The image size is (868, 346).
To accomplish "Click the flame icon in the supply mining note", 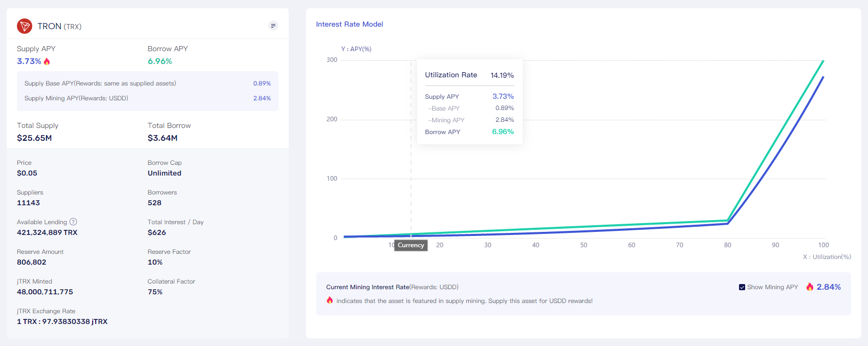I will click(x=330, y=300).
